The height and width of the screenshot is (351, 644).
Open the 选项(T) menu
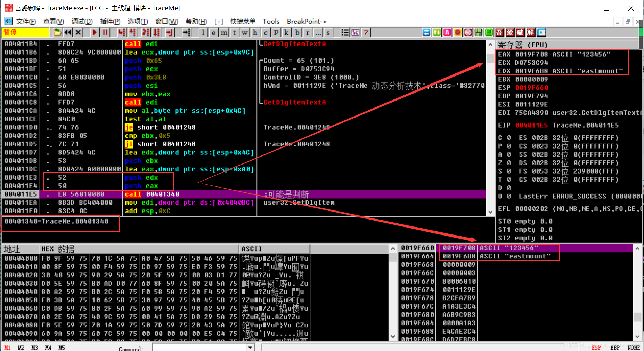pyautogui.click(x=138, y=22)
